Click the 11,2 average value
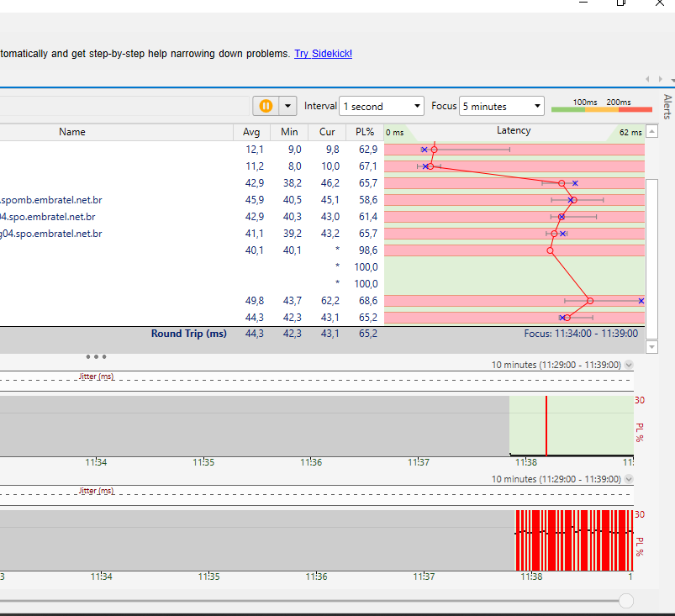 pyautogui.click(x=255, y=166)
